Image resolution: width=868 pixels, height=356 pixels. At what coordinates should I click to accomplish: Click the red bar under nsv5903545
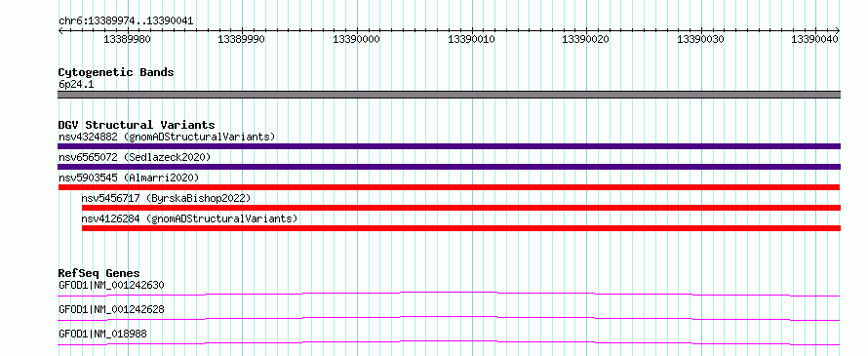pyautogui.click(x=449, y=187)
